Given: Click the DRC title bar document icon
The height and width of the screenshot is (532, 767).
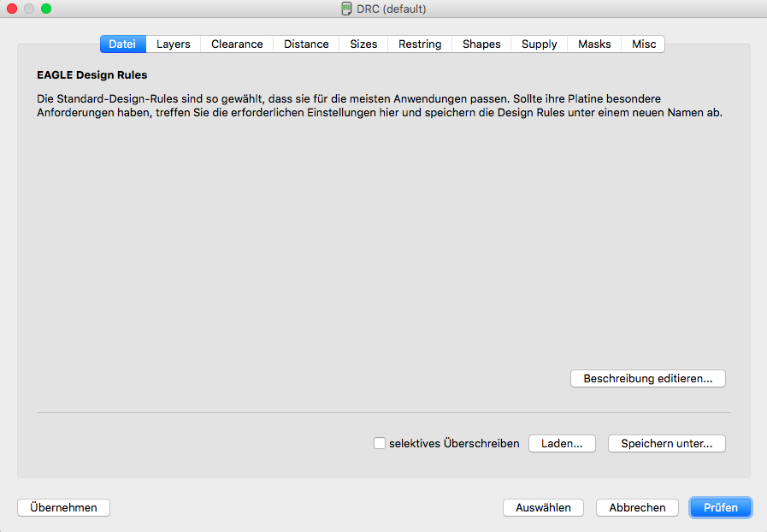Looking at the screenshot, I should coord(346,9).
